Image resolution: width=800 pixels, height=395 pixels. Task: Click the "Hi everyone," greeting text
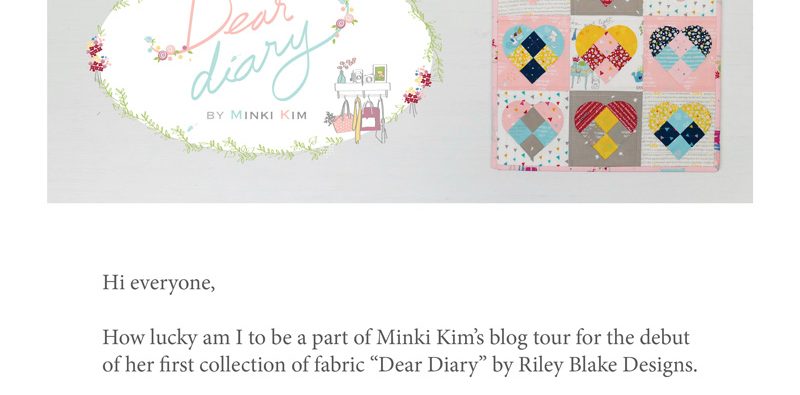[x=159, y=282]
